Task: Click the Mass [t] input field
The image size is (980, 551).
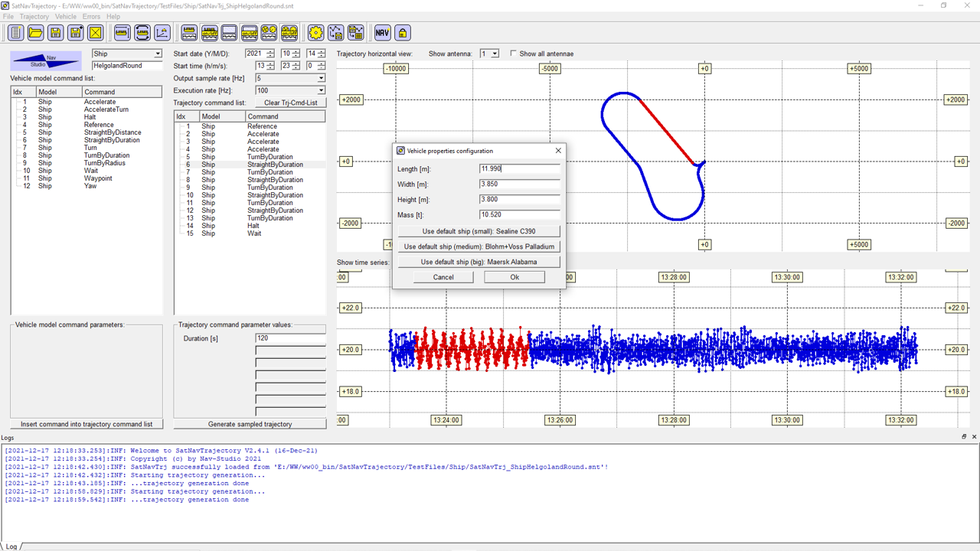Action: 520,215
